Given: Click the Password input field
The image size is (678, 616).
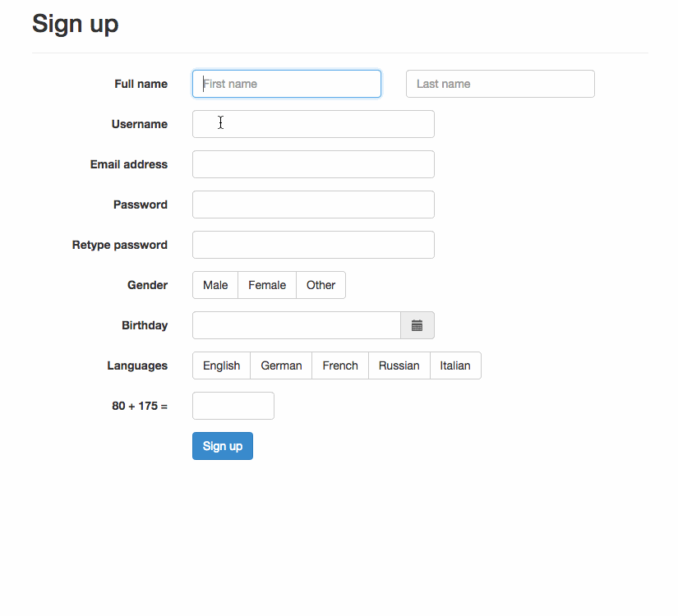Looking at the screenshot, I should [312, 205].
